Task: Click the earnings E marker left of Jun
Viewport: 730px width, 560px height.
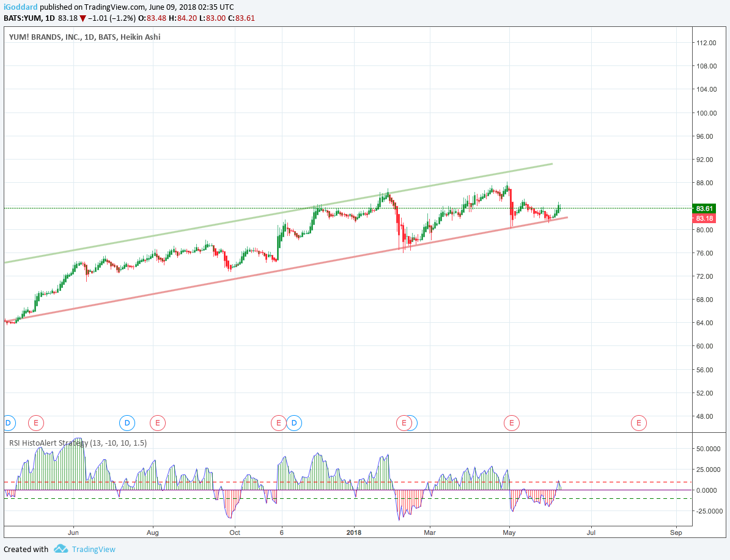Action: point(36,423)
